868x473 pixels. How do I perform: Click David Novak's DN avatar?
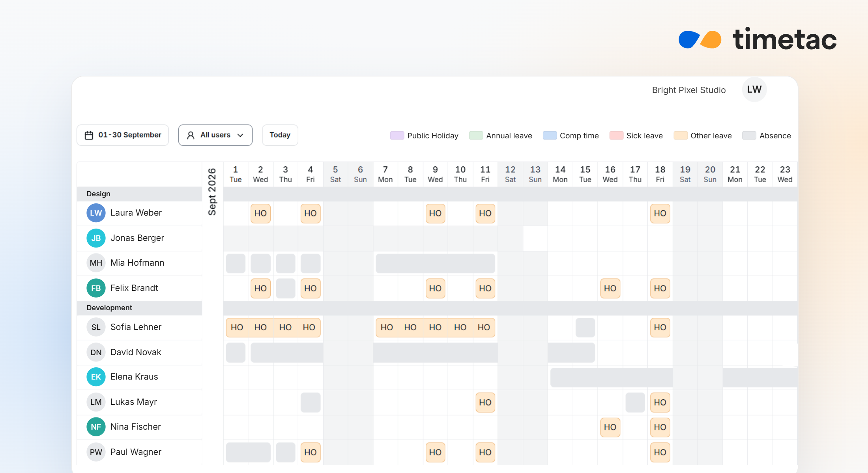pos(96,352)
